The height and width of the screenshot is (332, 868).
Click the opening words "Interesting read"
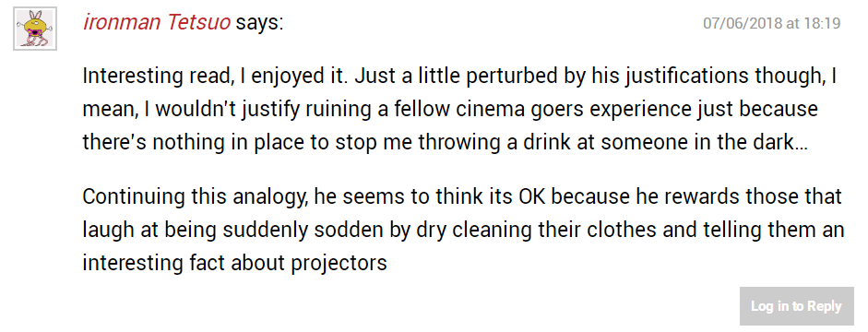(x=156, y=77)
